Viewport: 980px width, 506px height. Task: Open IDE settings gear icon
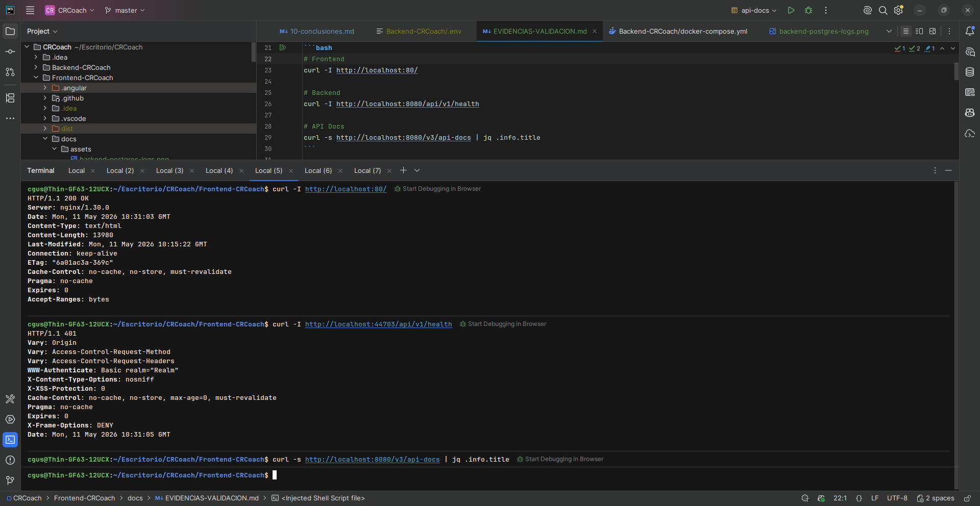coord(899,10)
